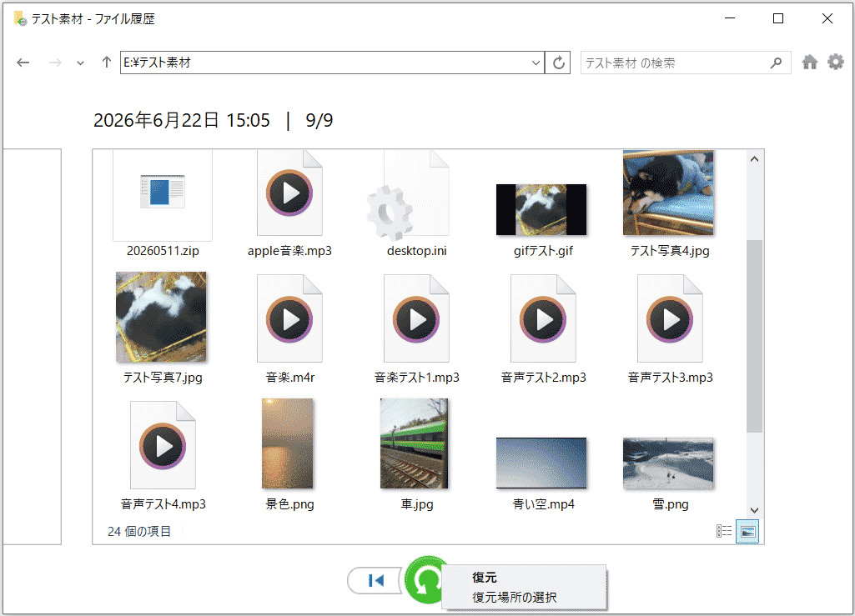Switch to details list view

(724, 531)
